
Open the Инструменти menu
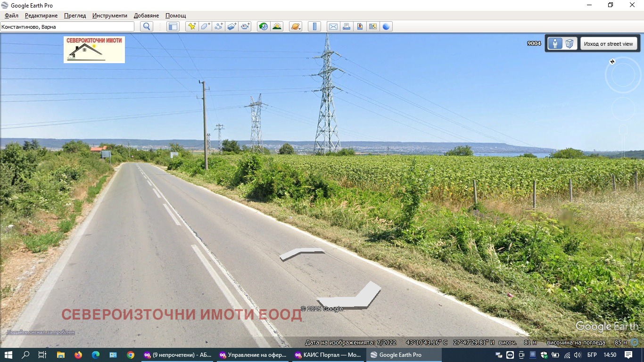tap(109, 15)
